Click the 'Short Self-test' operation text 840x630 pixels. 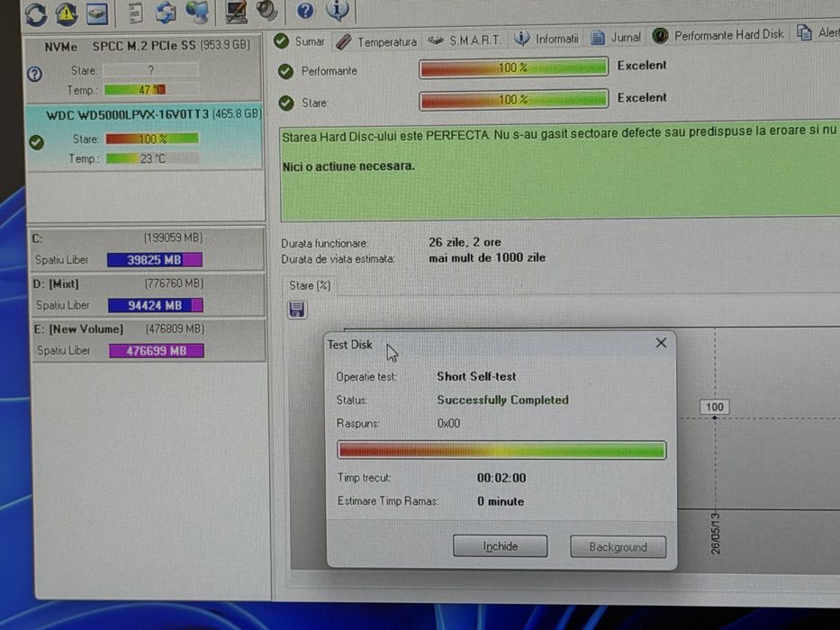(x=476, y=376)
